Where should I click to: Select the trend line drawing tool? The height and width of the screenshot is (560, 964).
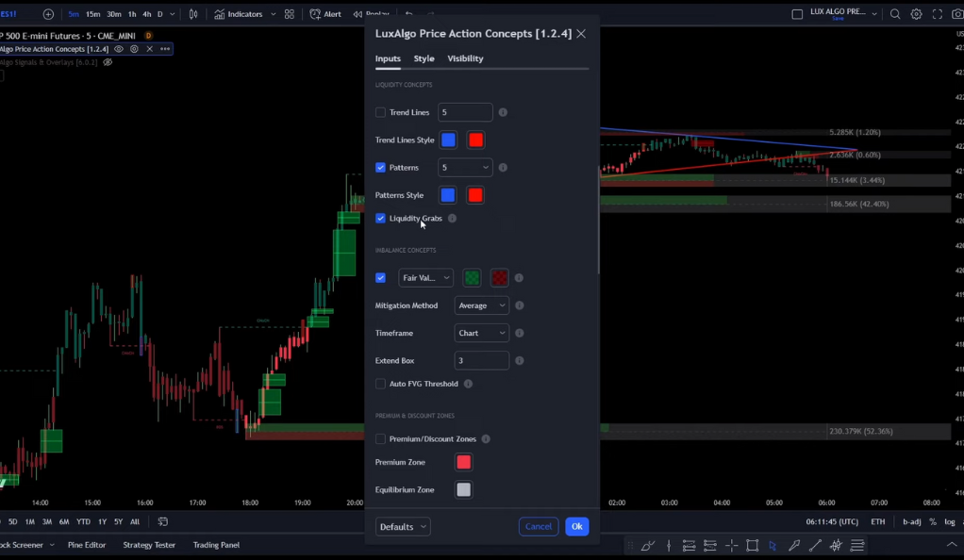[x=815, y=545]
